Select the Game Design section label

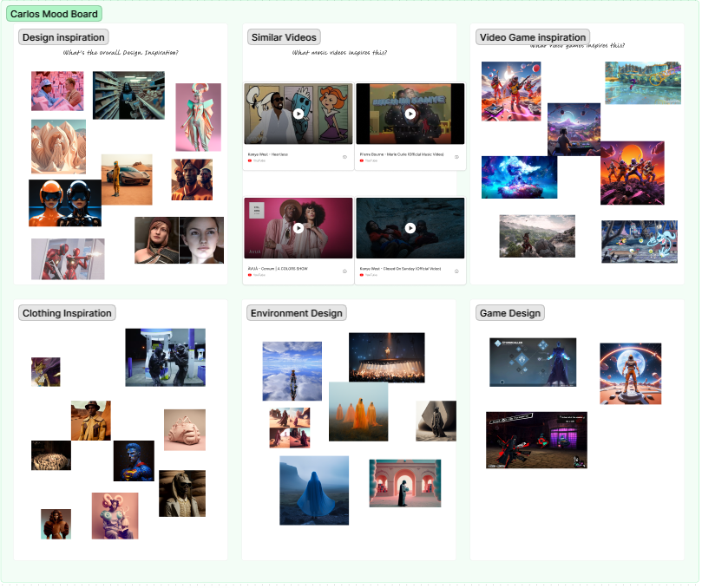pos(510,313)
